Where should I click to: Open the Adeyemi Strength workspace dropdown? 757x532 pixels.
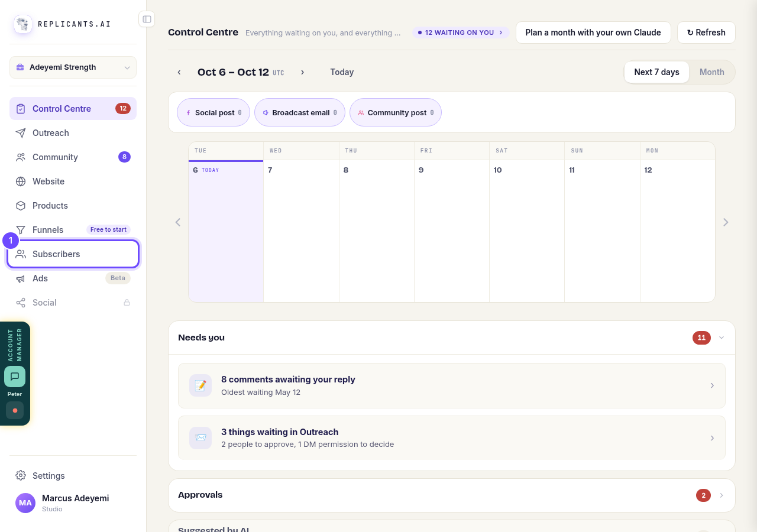73,67
